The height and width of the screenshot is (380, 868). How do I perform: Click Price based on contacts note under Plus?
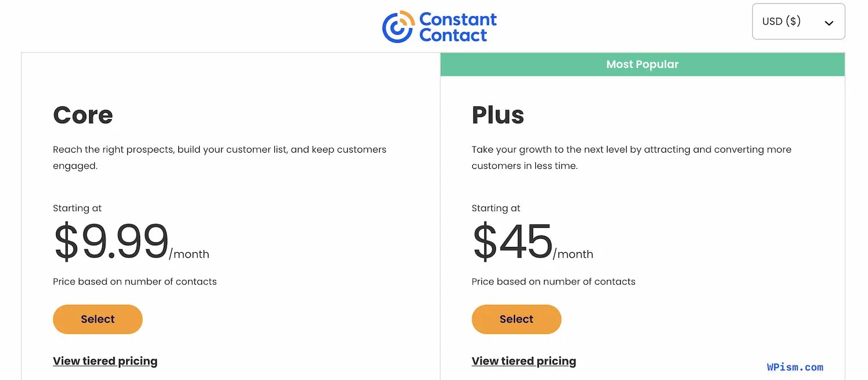point(554,281)
